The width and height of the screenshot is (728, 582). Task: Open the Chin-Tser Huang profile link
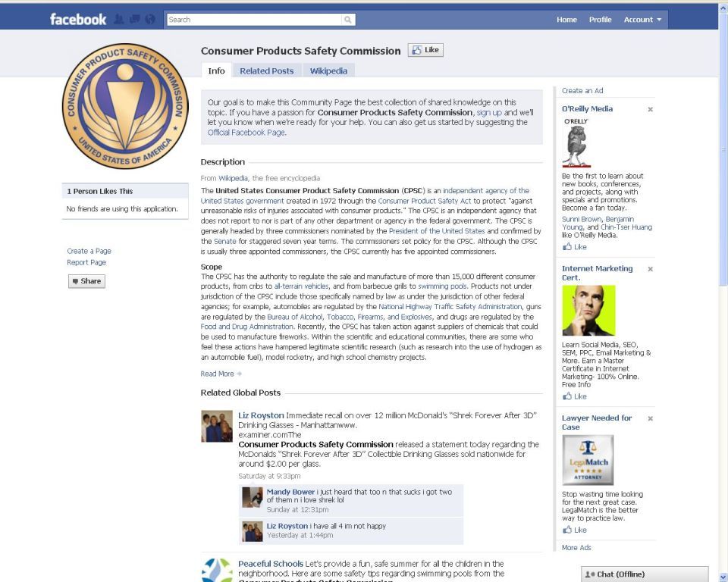click(x=626, y=227)
